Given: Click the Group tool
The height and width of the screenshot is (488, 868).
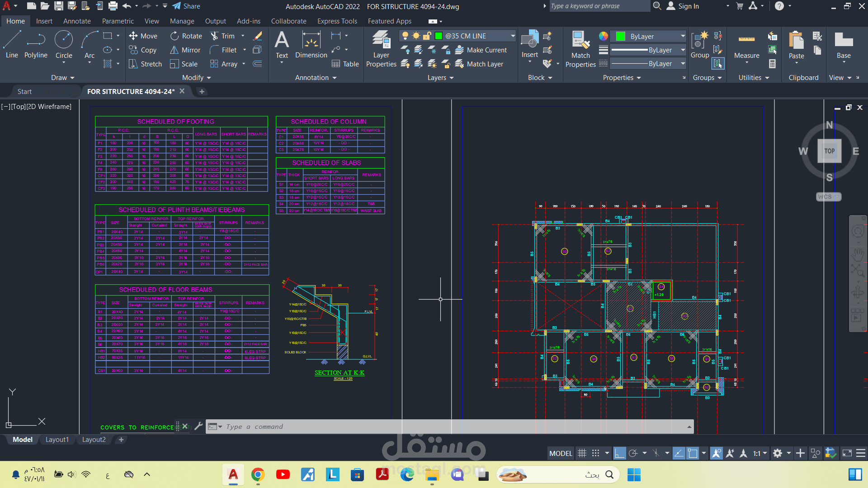Looking at the screenshot, I should (699, 45).
